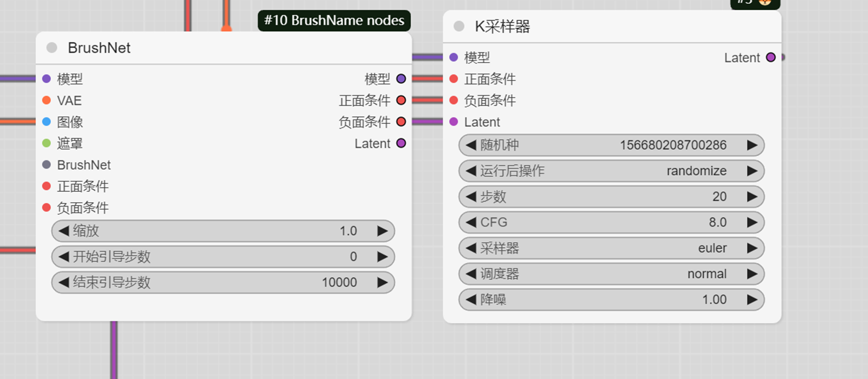
Task: Click the BrushNet node title
Action: point(99,48)
